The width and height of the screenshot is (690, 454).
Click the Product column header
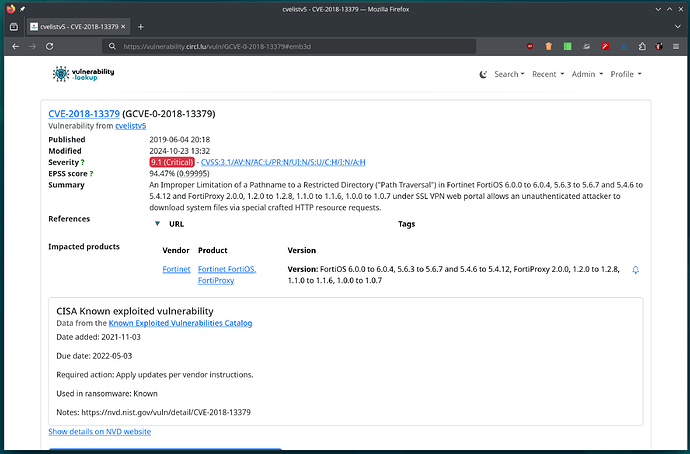[213, 250]
